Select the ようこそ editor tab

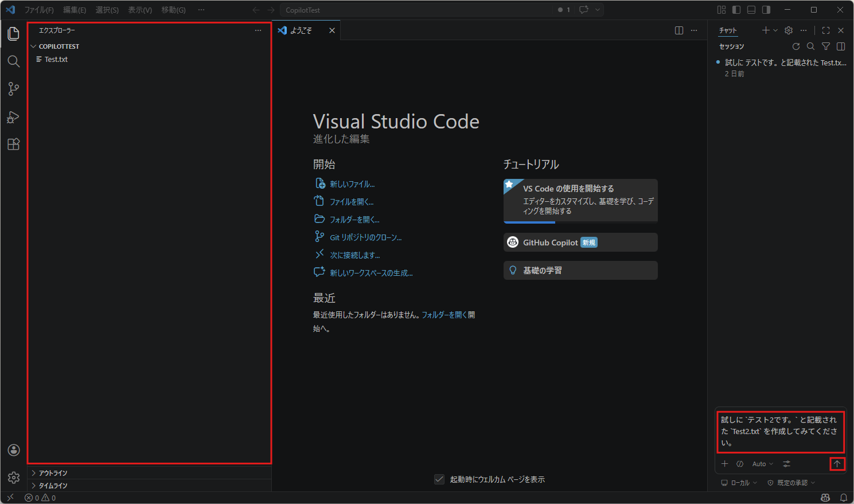[x=301, y=30]
